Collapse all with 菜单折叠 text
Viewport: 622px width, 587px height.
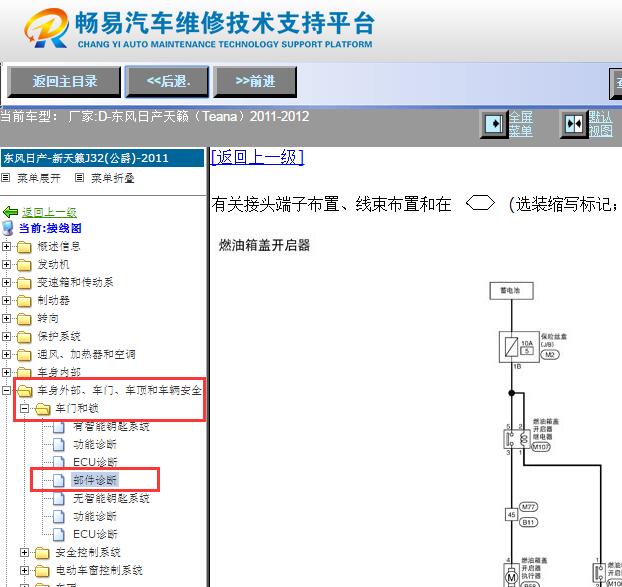coord(113,178)
